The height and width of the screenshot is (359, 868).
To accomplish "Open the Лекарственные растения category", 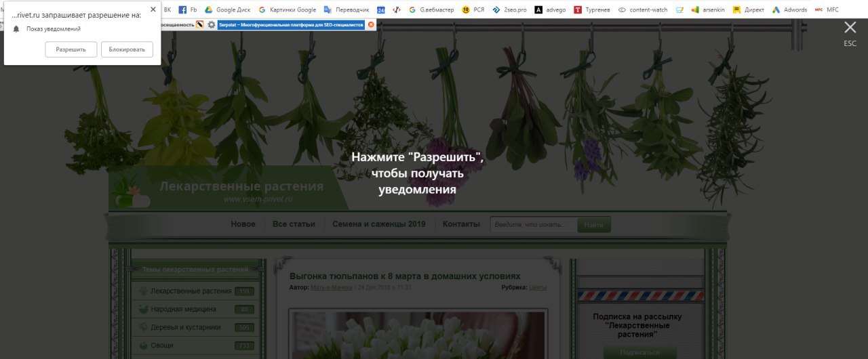I will (195, 291).
